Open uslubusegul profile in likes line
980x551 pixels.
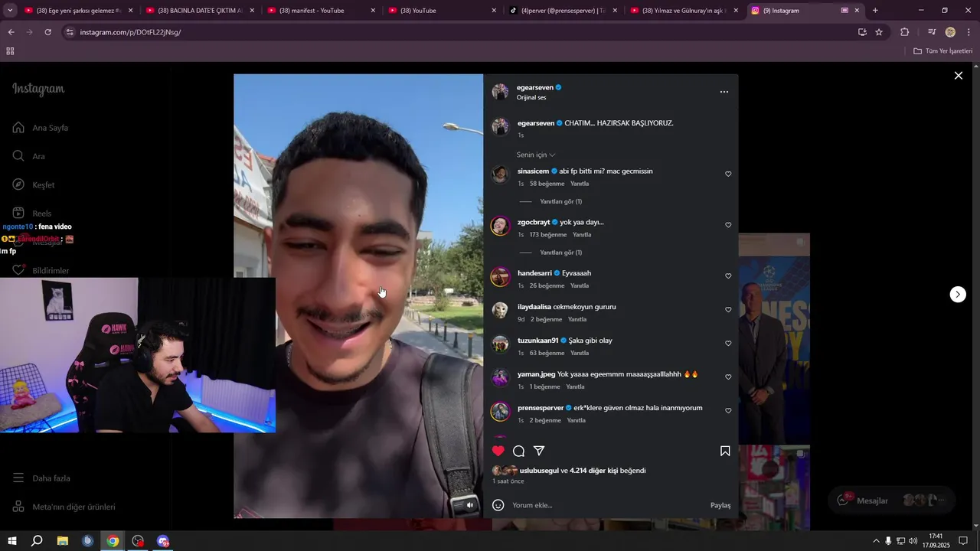540,471
